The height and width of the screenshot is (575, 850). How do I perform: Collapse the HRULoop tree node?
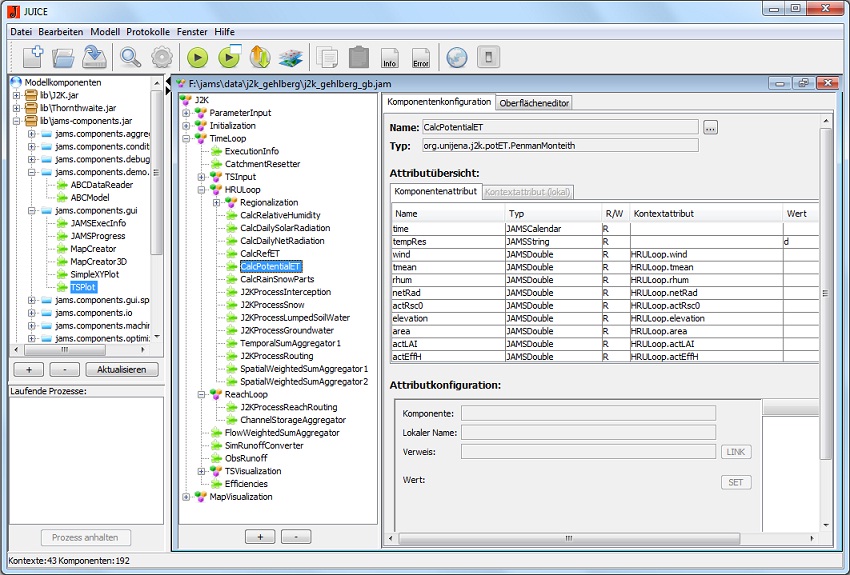pos(202,189)
